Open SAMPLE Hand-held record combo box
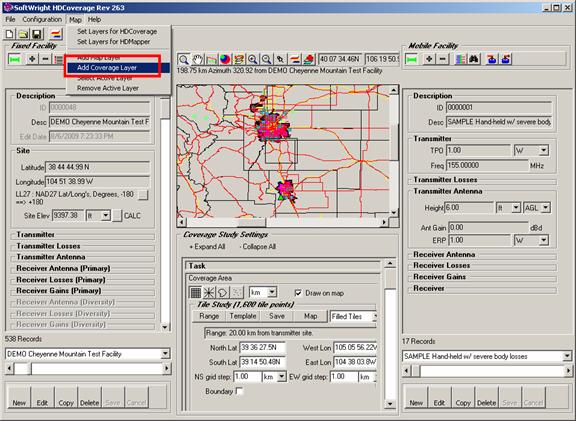Image resolution: width=576 pixels, height=421 pixels. (x=487, y=356)
